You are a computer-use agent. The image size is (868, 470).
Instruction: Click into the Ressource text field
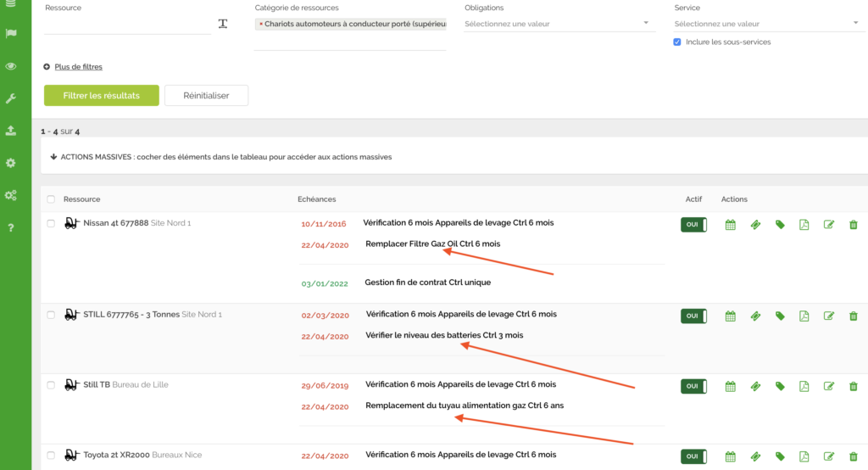point(127,25)
